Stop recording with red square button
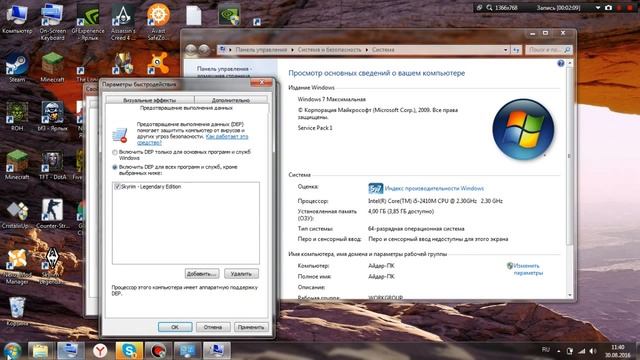 tap(629, 7)
